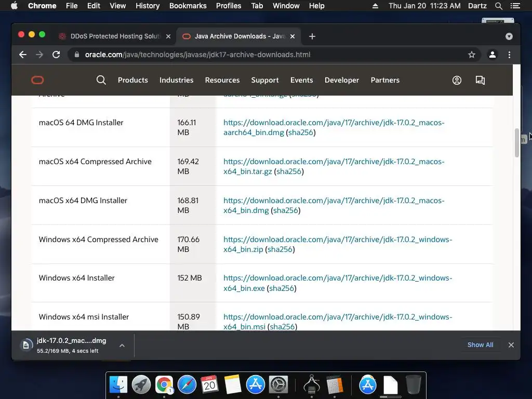Reload the page with the refresh icon
Image resolution: width=532 pixels, height=399 pixels.
click(56, 55)
